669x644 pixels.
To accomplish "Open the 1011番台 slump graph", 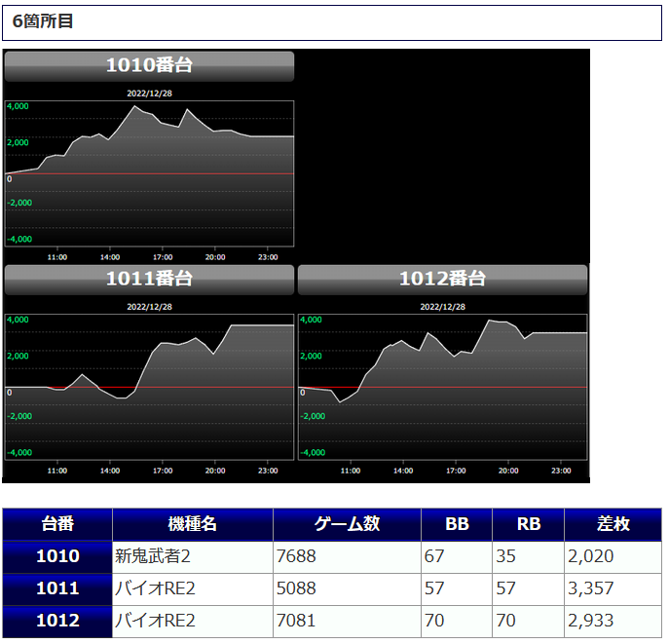I will (x=149, y=387).
